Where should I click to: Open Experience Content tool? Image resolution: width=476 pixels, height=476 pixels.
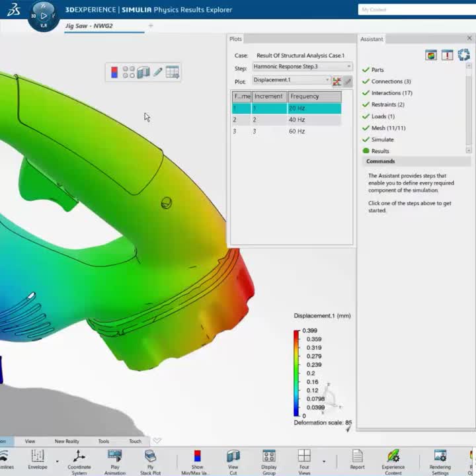tap(393, 461)
